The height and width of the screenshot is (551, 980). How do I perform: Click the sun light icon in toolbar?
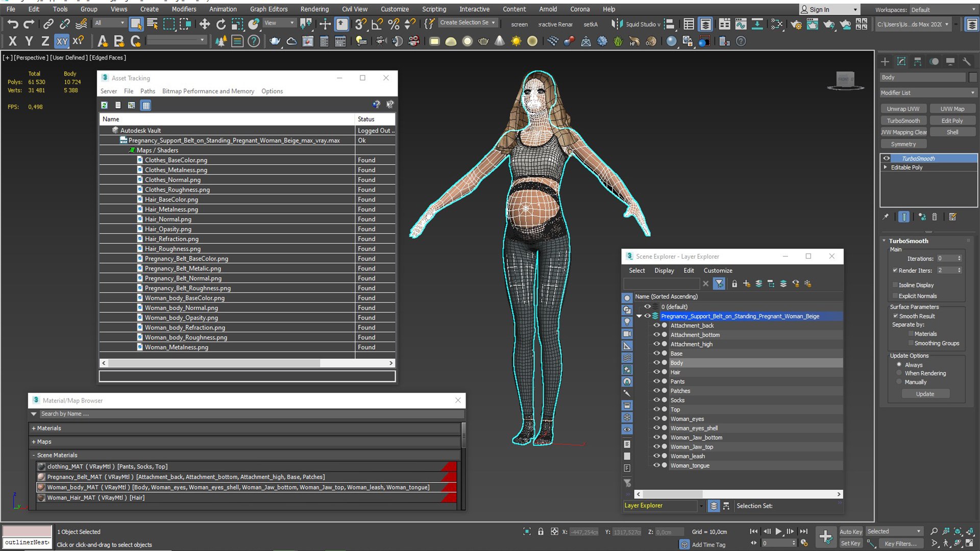516,41
